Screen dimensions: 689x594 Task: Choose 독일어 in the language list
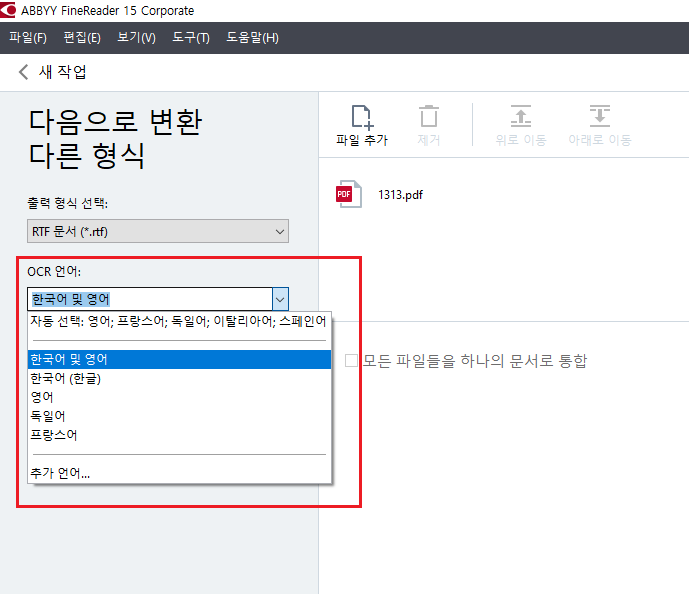179,416
